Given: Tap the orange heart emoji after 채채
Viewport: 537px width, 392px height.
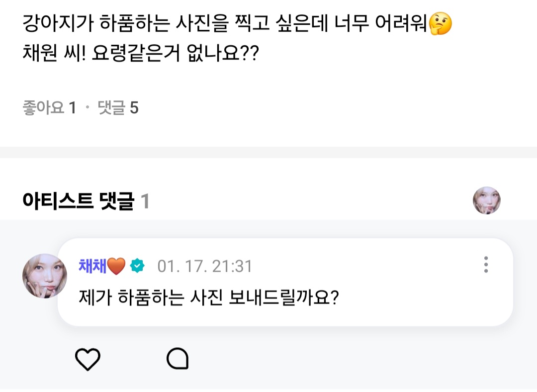Looking at the screenshot, I should pos(116,266).
